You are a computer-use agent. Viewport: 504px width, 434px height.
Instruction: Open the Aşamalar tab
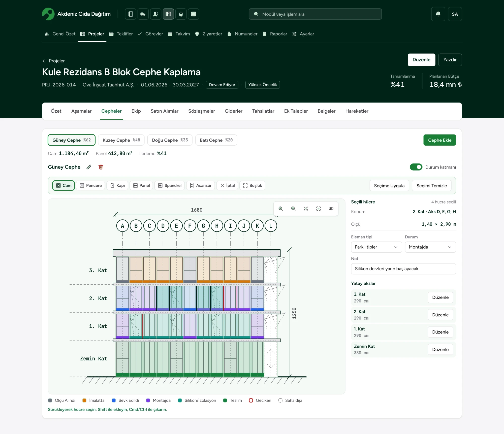point(81,111)
